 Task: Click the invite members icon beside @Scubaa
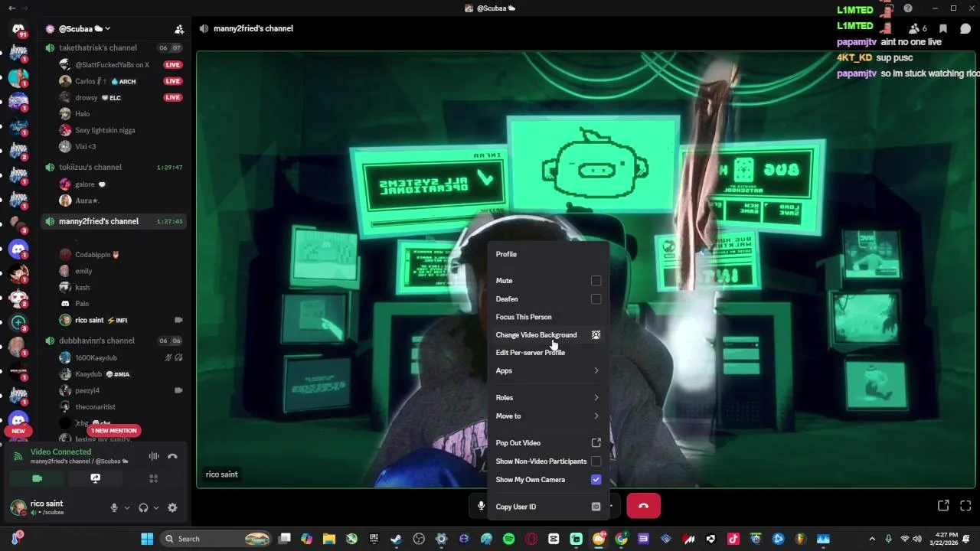[x=179, y=29]
